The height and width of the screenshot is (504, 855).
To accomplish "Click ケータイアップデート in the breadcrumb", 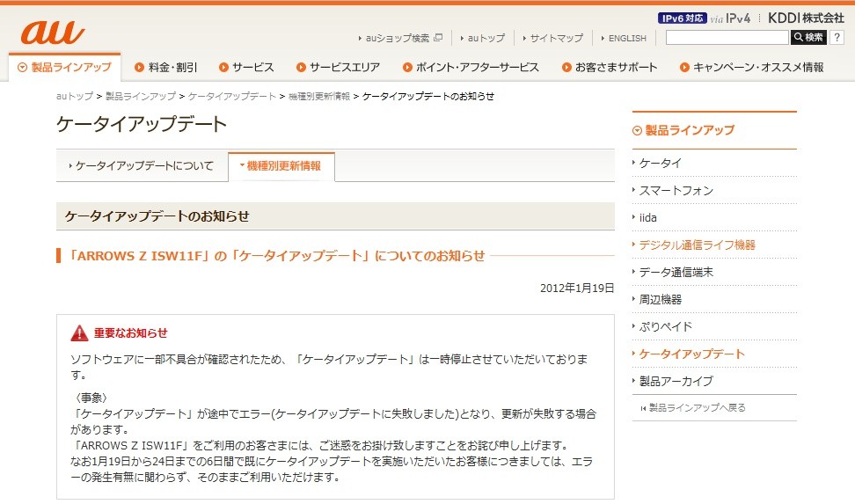I will 232,96.
